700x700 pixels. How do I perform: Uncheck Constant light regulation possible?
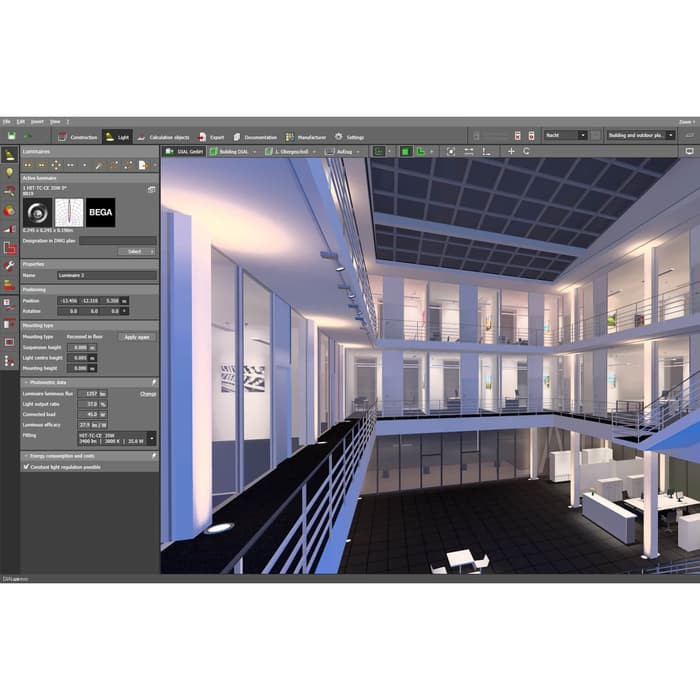tap(26, 466)
